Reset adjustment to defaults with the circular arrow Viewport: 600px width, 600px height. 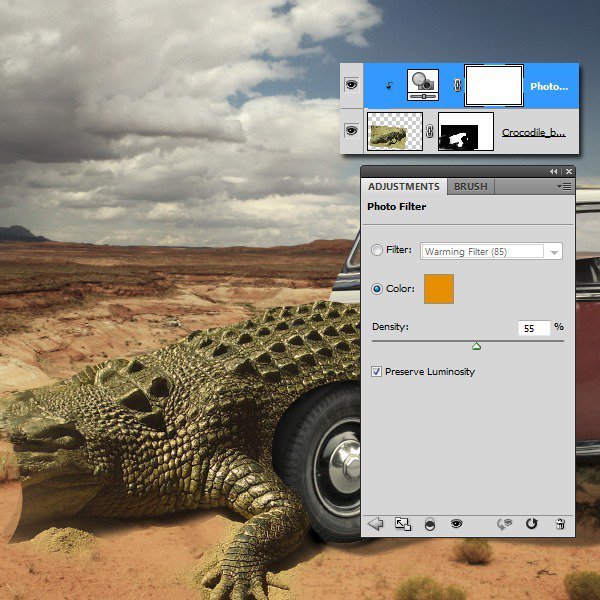(532, 523)
